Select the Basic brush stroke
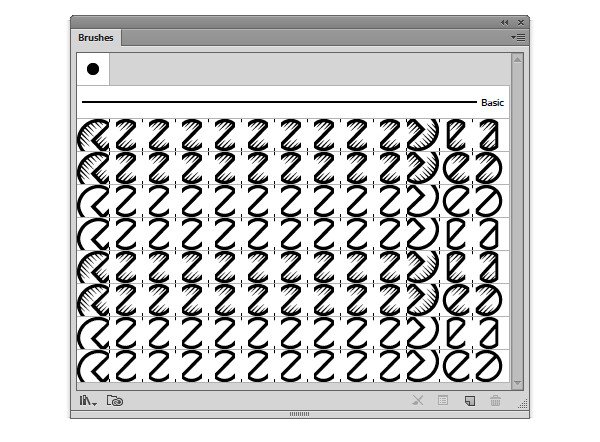The height and width of the screenshot is (442, 600). click(280, 102)
